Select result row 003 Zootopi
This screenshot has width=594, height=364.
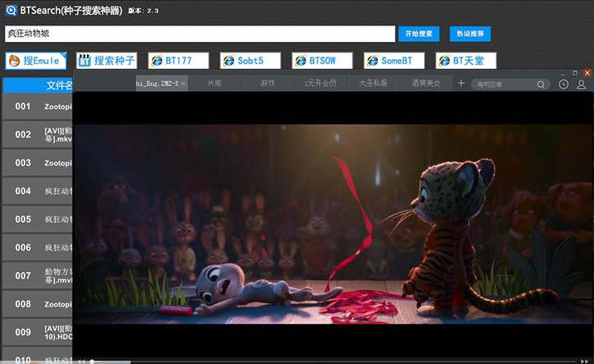tap(38, 163)
